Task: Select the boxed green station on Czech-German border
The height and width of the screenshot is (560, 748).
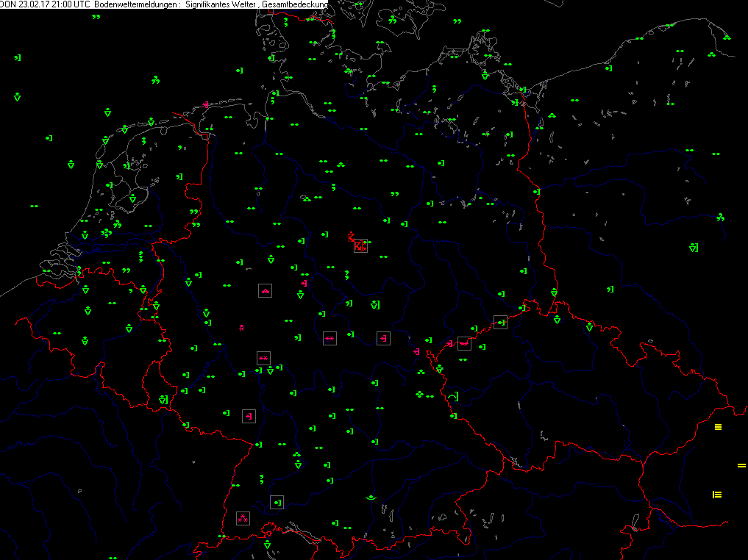Action: point(500,322)
